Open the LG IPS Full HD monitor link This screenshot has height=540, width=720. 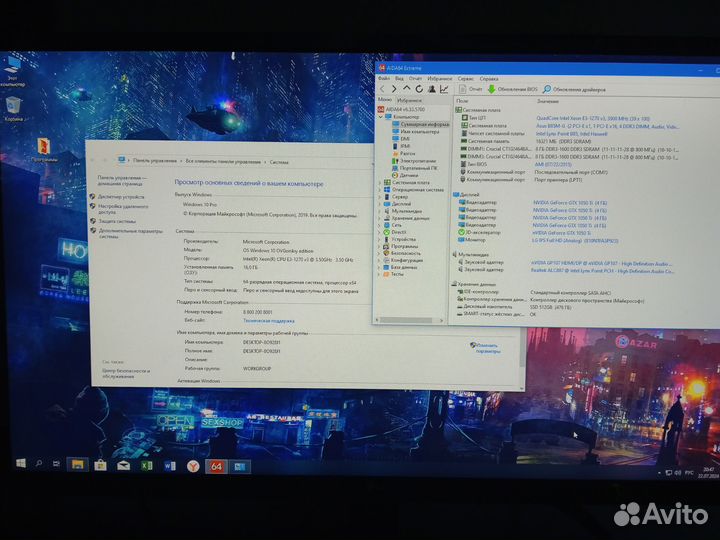coord(574,240)
